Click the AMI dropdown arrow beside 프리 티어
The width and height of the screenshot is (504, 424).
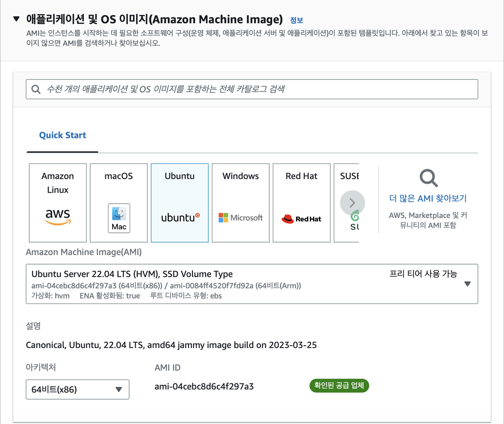coord(467,284)
